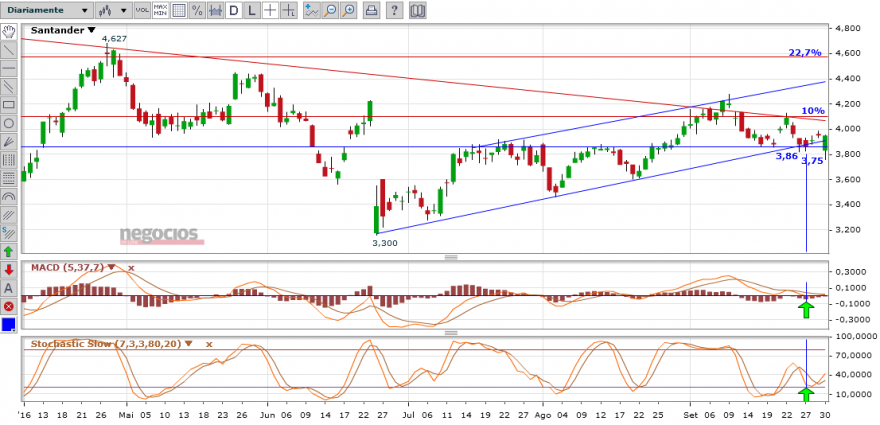
Task: Select the fan lines tool
Action: [x=9, y=141]
